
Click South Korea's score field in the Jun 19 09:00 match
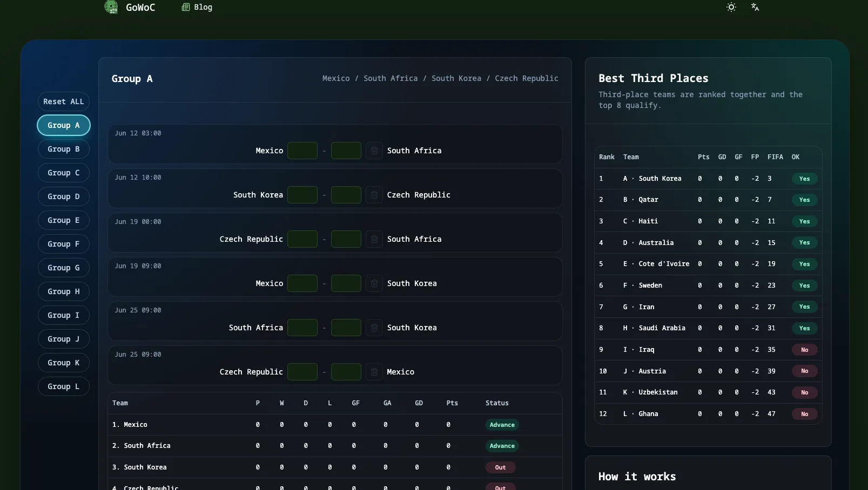pos(346,283)
